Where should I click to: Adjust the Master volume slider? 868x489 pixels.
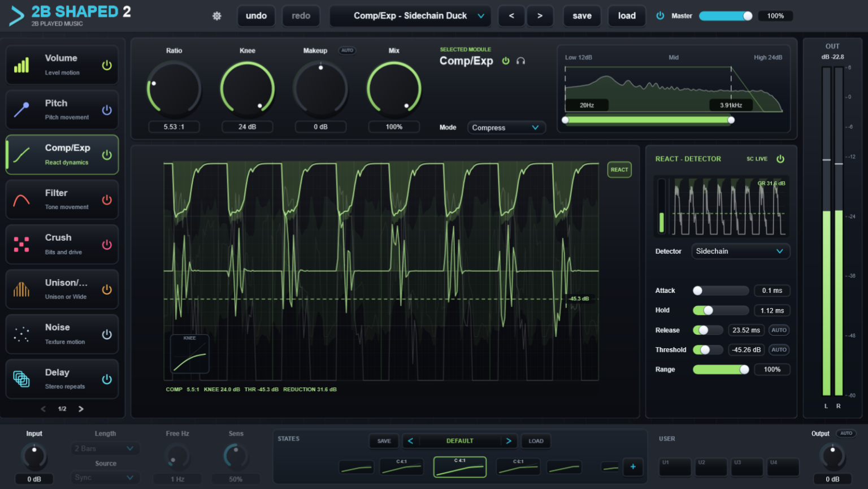726,16
